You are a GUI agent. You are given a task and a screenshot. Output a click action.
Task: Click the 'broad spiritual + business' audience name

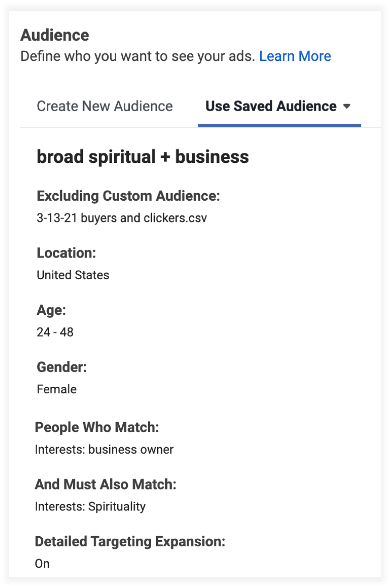click(142, 157)
